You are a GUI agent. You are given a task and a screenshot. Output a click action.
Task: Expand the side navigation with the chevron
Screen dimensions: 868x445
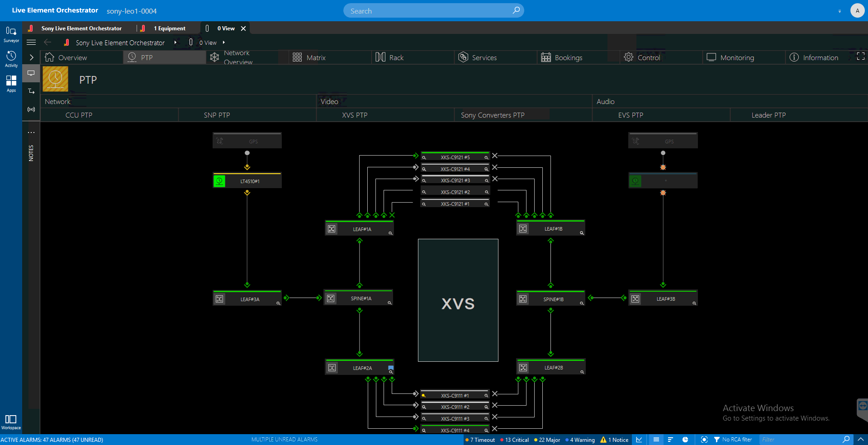click(31, 57)
